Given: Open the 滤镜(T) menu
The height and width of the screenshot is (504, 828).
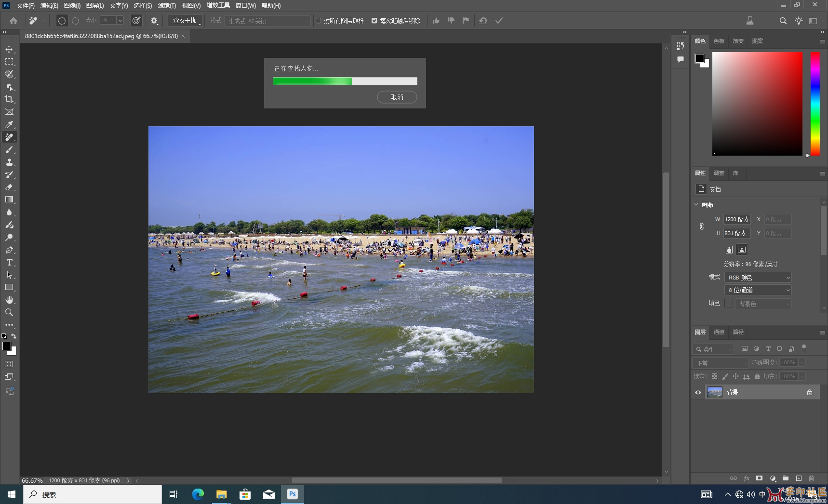Looking at the screenshot, I should [x=167, y=6].
